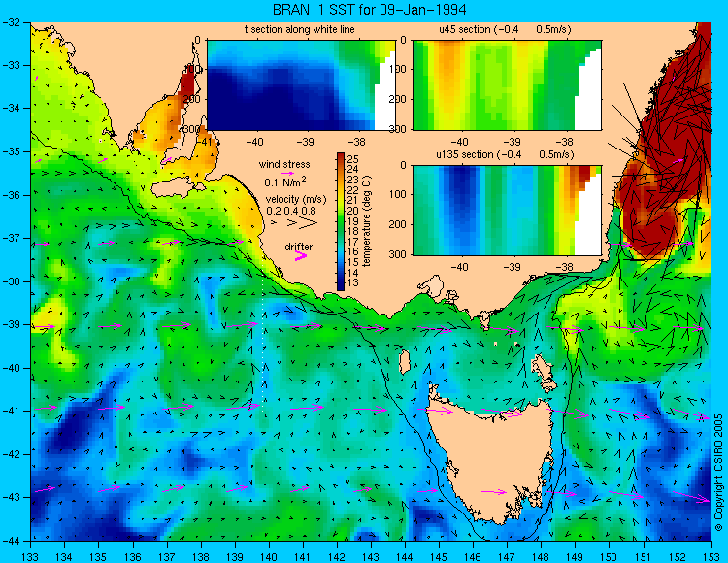The image size is (728, 563).
Task: Click the '0.1 N/m2' wind stress value
Action: point(285,182)
